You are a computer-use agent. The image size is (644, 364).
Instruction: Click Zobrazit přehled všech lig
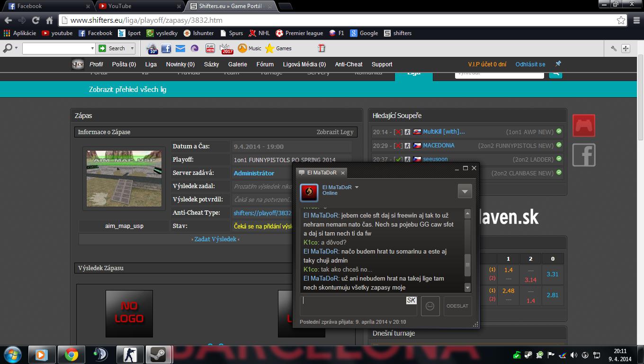coord(127,89)
